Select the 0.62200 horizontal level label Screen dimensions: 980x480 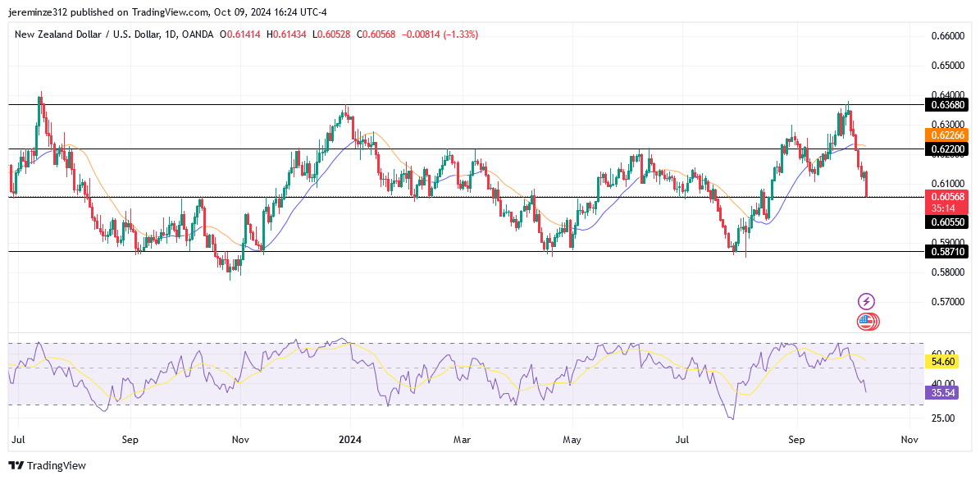point(946,149)
